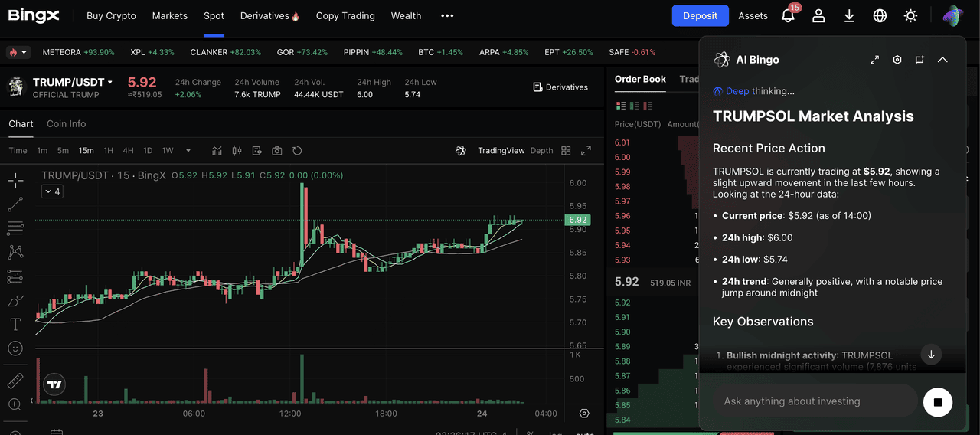
Task: Expand the TRUMP/USDT pair selector
Action: [x=110, y=82]
